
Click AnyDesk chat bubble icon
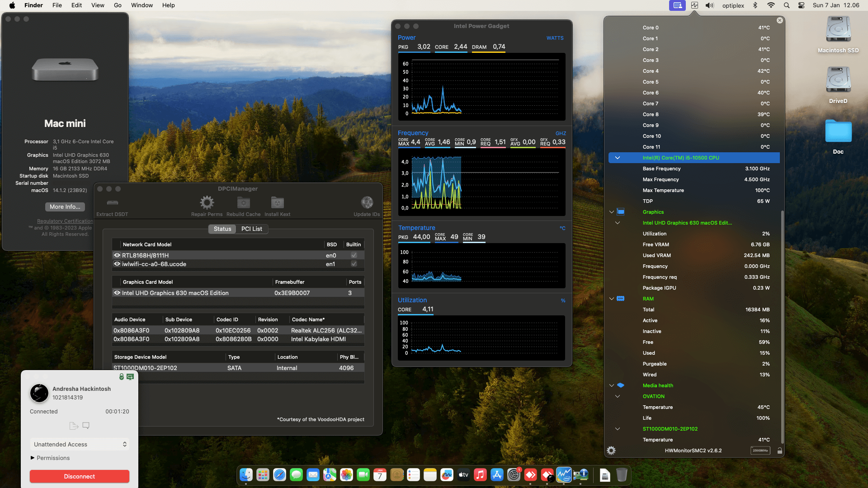click(x=86, y=426)
